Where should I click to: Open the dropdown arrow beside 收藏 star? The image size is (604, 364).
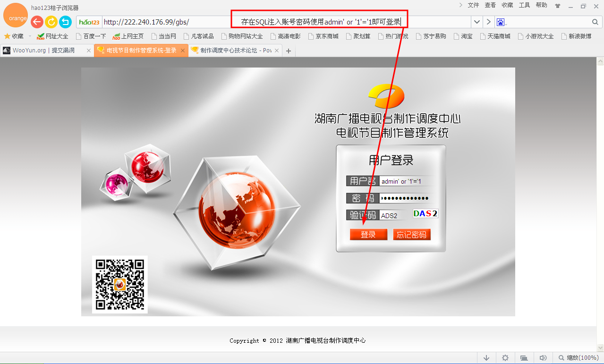(x=30, y=36)
